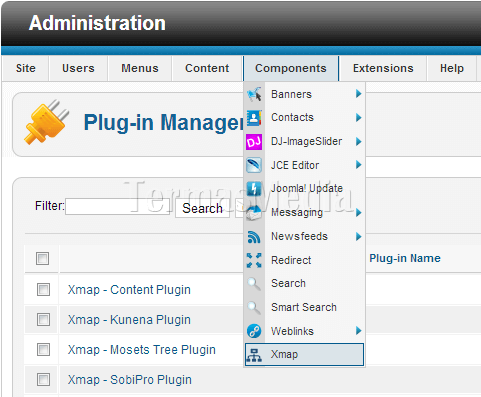Expand the Banners submenu arrow
The height and width of the screenshot is (397, 481).
coord(358,94)
